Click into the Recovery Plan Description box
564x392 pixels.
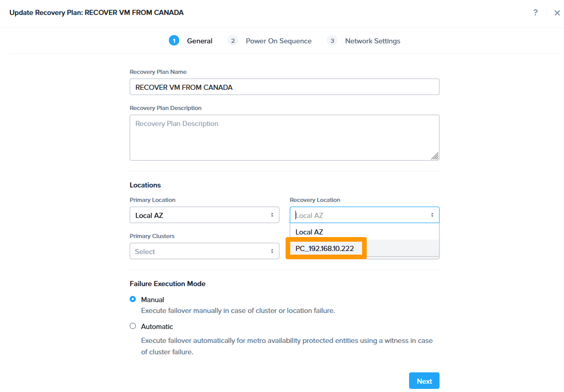pos(284,137)
